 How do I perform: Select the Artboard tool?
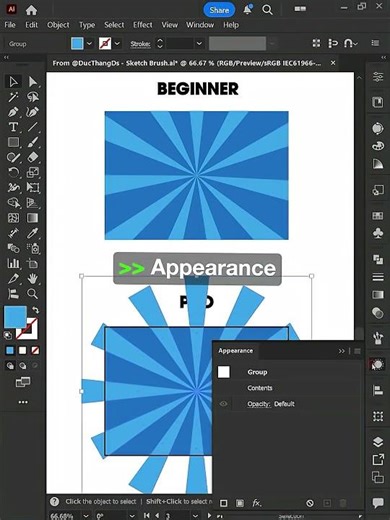tap(33, 263)
